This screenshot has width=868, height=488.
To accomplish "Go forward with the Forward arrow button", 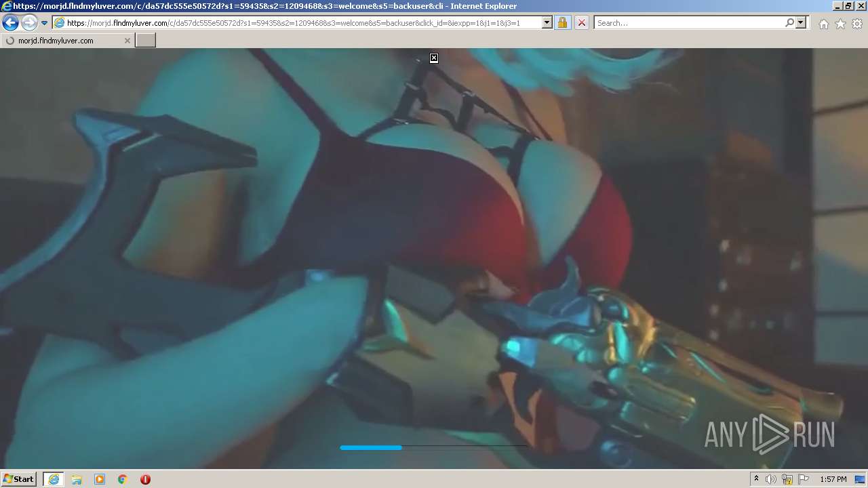I will (29, 23).
